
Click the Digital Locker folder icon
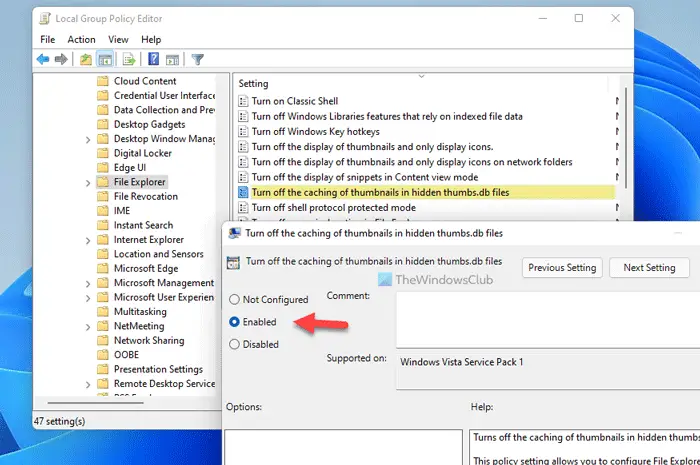pyautogui.click(x=103, y=153)
